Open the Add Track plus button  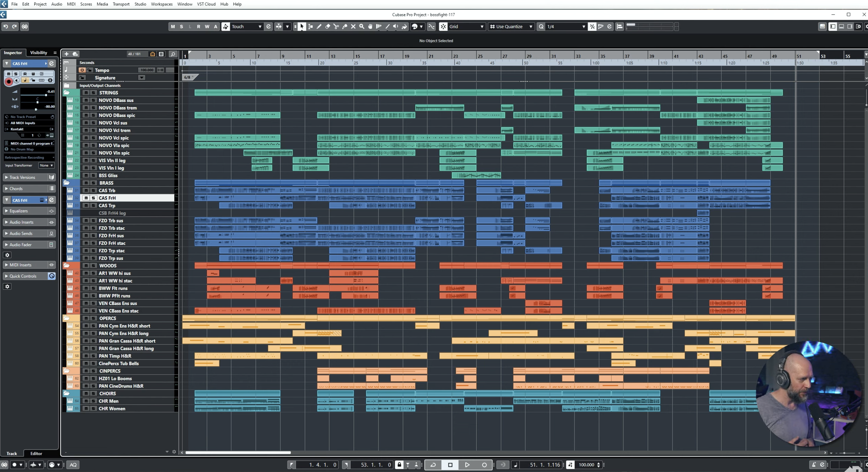pyautogui.click(x=66, y=54)
